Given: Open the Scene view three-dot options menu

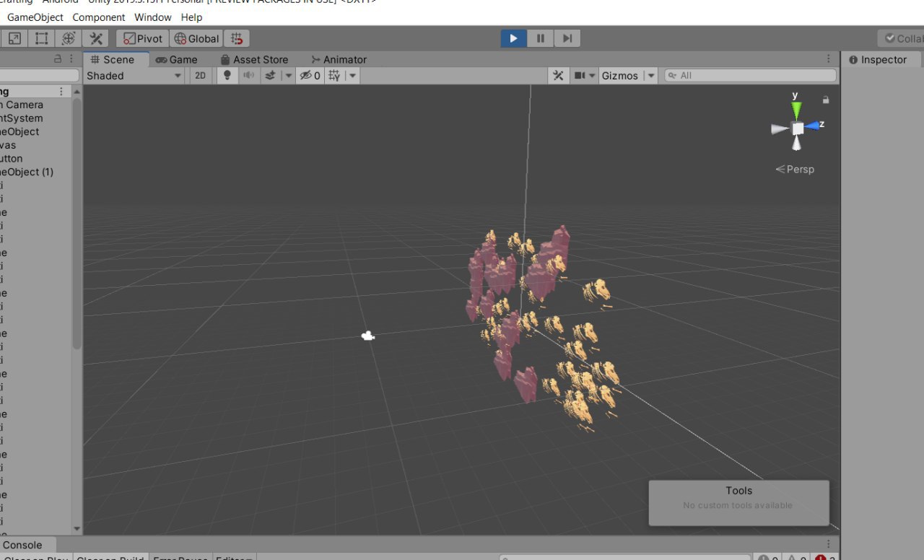Looking at the screenshot, I should [829, 59].
